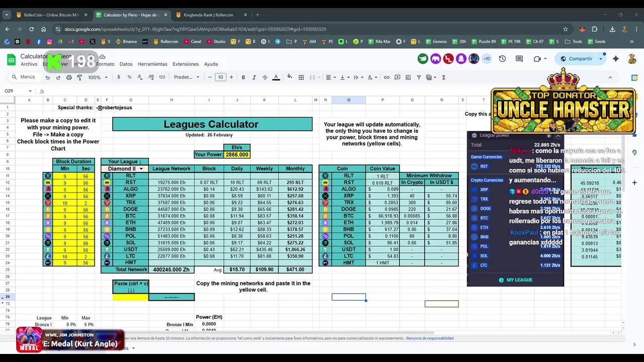The height and width of the screenshot is (362, 644).
Task: Apply currency format with dollar icon
Action: (x=119, y=77)
